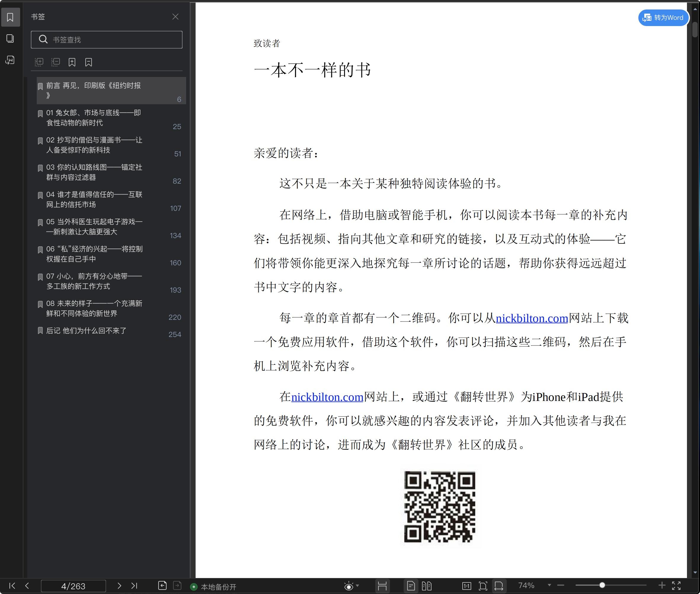This screenshot has height=594, width=700.
Task: Close the bookmarks panel
Action: tap(175, 17)
